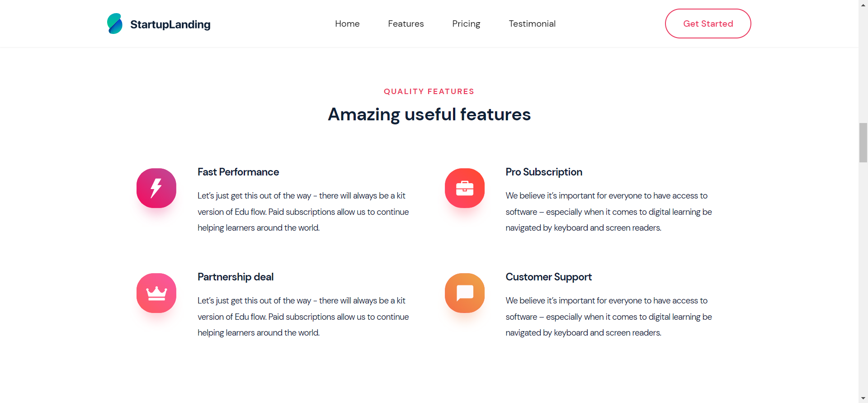Open the Home menu item

pos(347,24)
